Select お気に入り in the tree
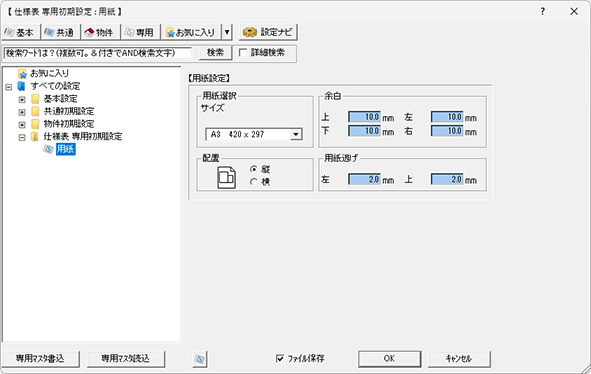Image resolution: width=591 pixels, height=374 pixels. pos(49,73)
